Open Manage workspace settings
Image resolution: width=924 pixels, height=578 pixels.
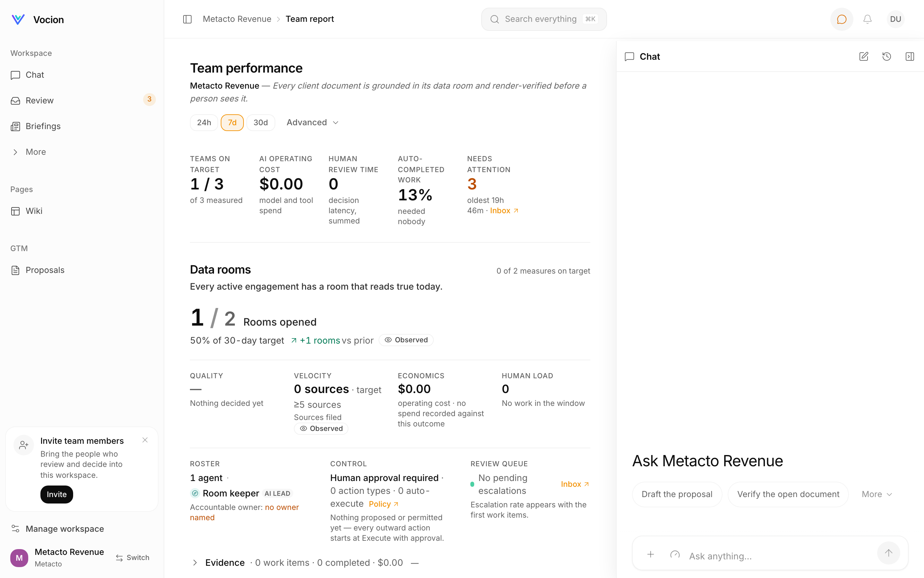(x=82, y=529)
